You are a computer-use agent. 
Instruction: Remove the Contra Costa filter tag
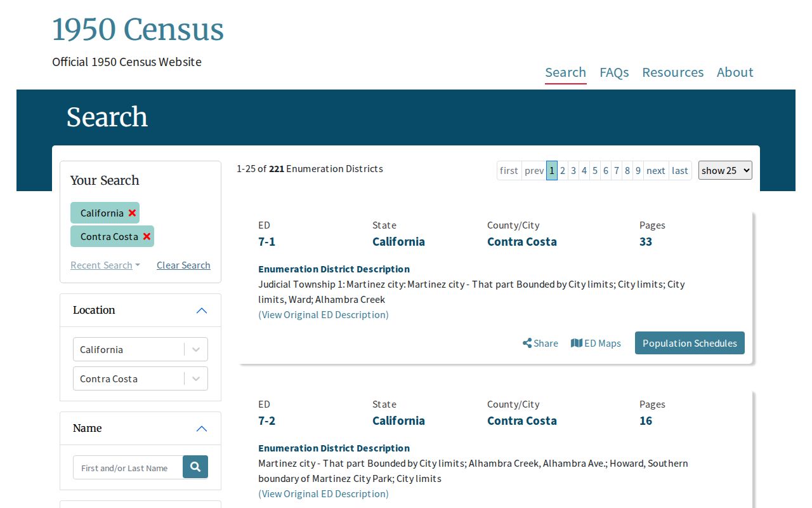point(147,236)
